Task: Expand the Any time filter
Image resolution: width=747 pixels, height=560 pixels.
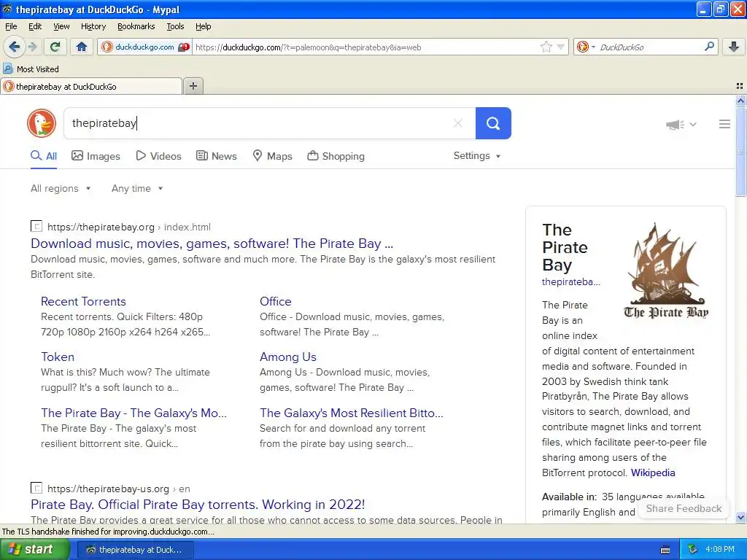Action: click(137, 189)
